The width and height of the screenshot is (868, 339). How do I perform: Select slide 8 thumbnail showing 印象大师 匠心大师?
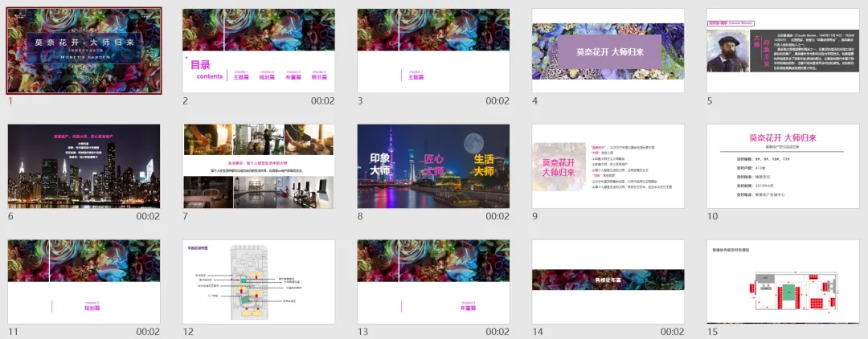433,166
